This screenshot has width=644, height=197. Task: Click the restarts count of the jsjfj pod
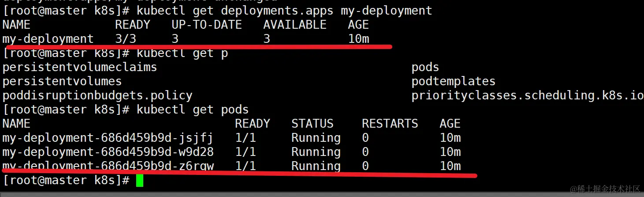pyautogui.click(x=365, y=138)
